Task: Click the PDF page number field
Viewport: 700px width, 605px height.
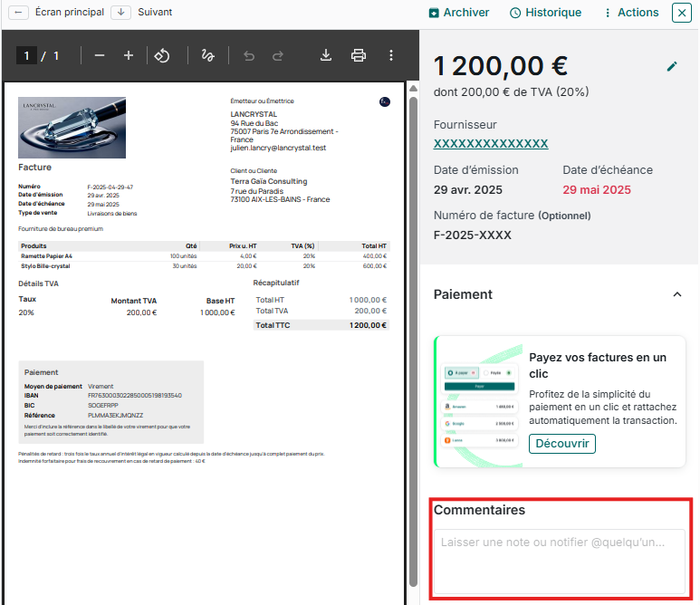Action: [27, 56]
